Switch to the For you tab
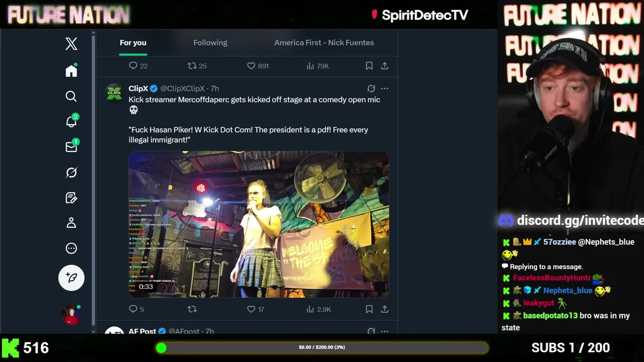644x362 pixels. pos(133,43)
